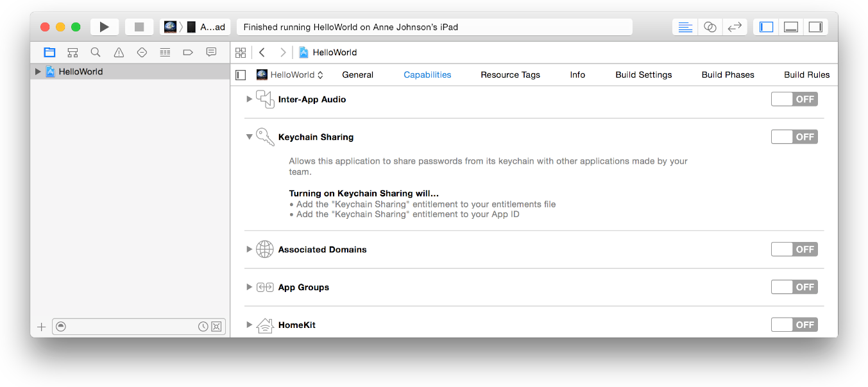Viewport: 868px width, 387px height.
Task: Switch to the General tab
Action: [357, 75]
